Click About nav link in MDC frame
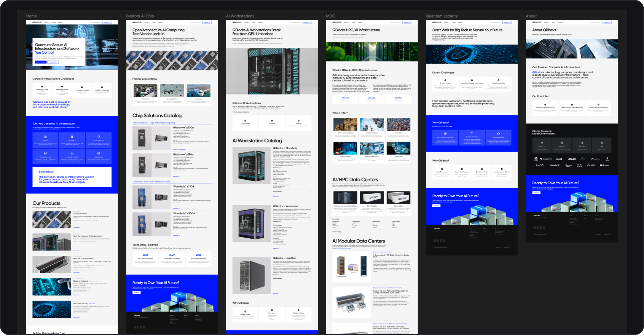 point(354,22)
